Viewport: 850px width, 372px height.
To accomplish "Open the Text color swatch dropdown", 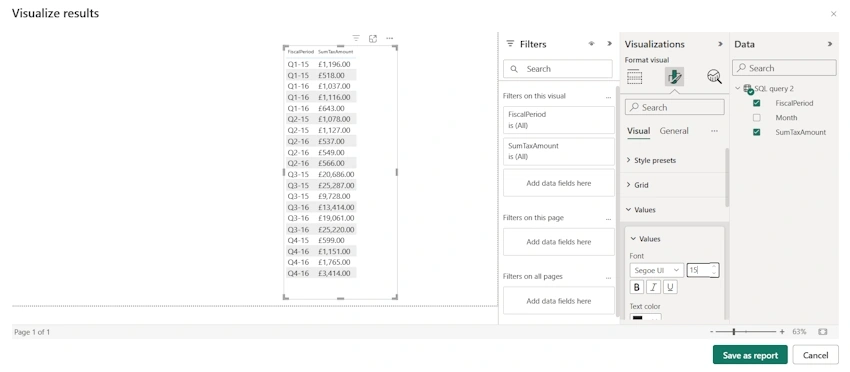I will tap(645, 318).
